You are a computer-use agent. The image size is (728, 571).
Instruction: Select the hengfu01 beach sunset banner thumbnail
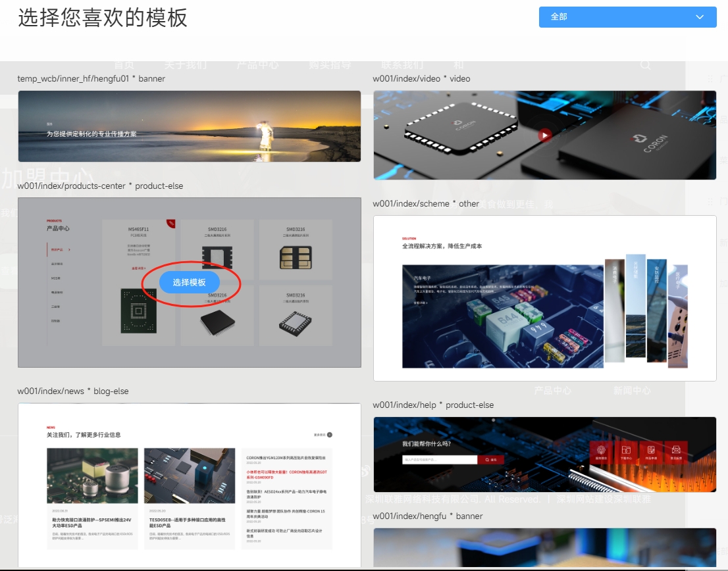(190, 126)
